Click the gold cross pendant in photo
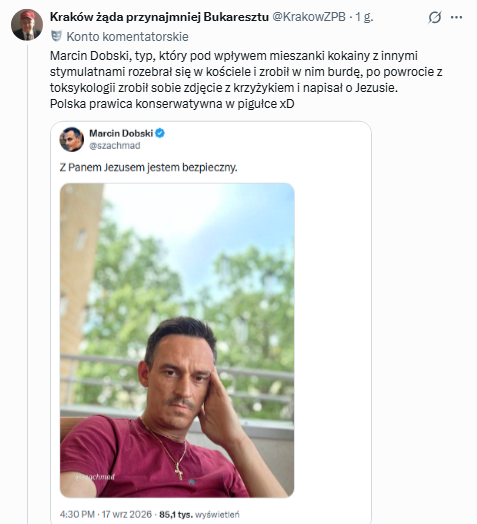The width and height of the screenshot is (477, 524). click(x=179, y=472)
